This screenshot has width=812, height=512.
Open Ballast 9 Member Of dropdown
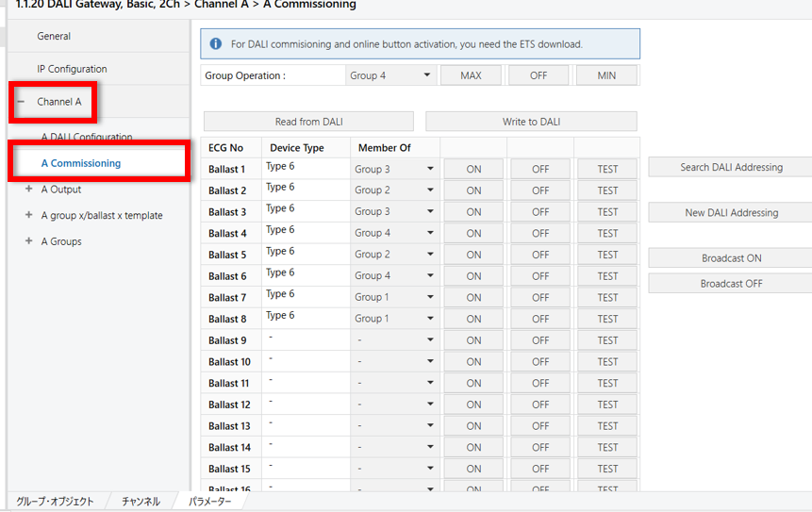393,340
